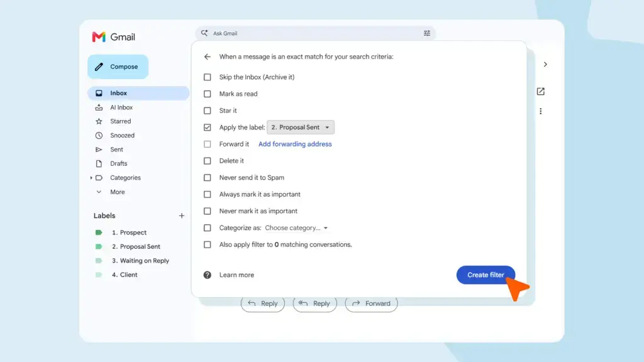Click the Gmail logo
The image size is (644, 362).
tap(113, 37)
